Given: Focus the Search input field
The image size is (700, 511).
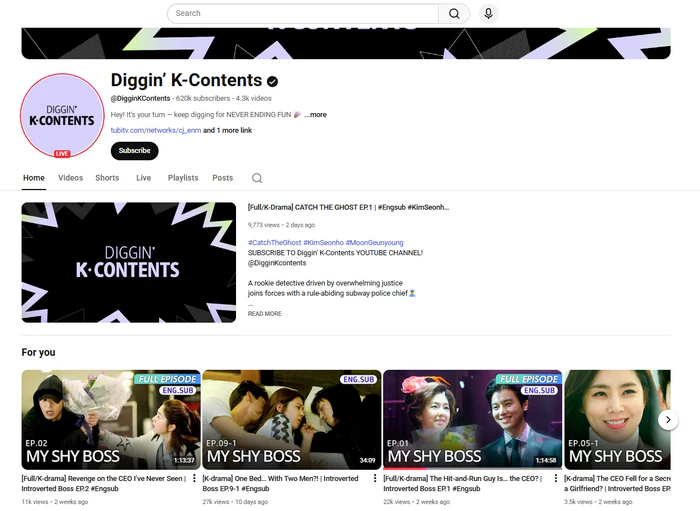Looking at the screenshot, I should (x=303, y=13).
